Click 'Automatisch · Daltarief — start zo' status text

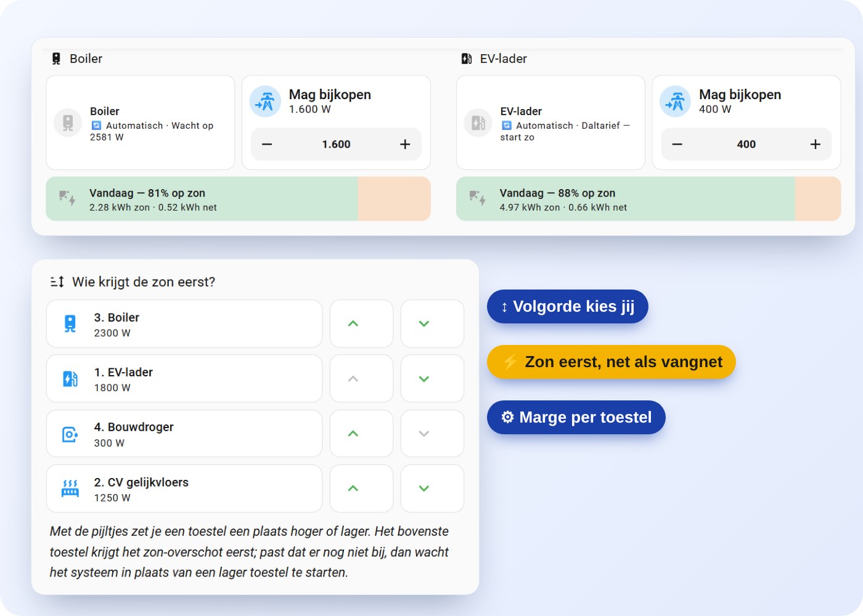pyautogui.click(x=565, y=131)
